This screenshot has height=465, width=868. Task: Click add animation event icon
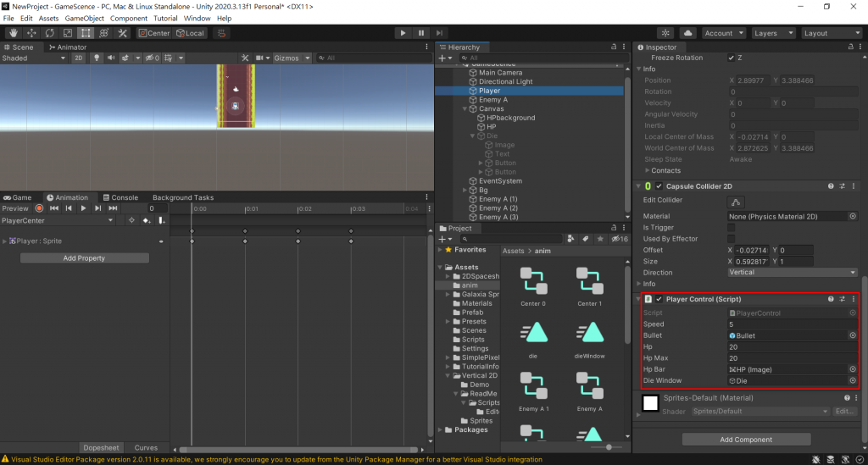tap(161, 220)
